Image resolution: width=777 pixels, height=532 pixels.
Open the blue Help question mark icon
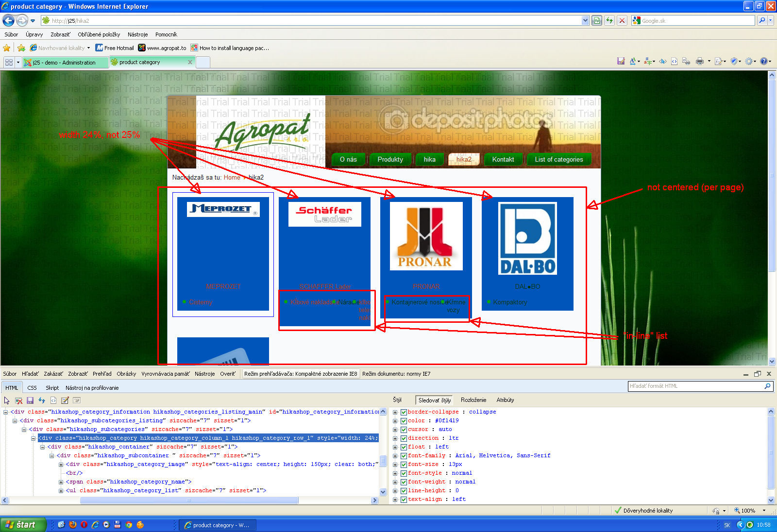coord(764,61)
